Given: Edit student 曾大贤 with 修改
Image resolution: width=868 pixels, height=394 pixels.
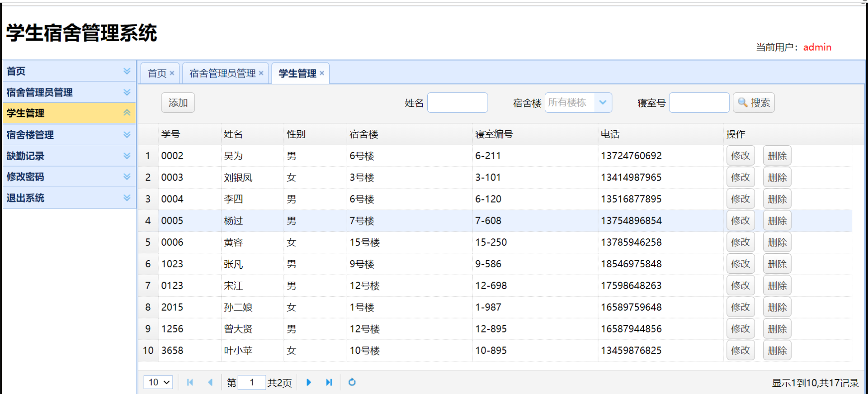Looking at the screenshot, I should [741, 329].
